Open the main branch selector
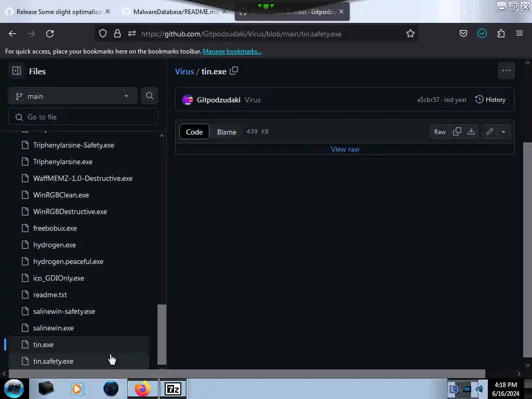The width and height of the screenshot is (532, 399). click(72, 96)
